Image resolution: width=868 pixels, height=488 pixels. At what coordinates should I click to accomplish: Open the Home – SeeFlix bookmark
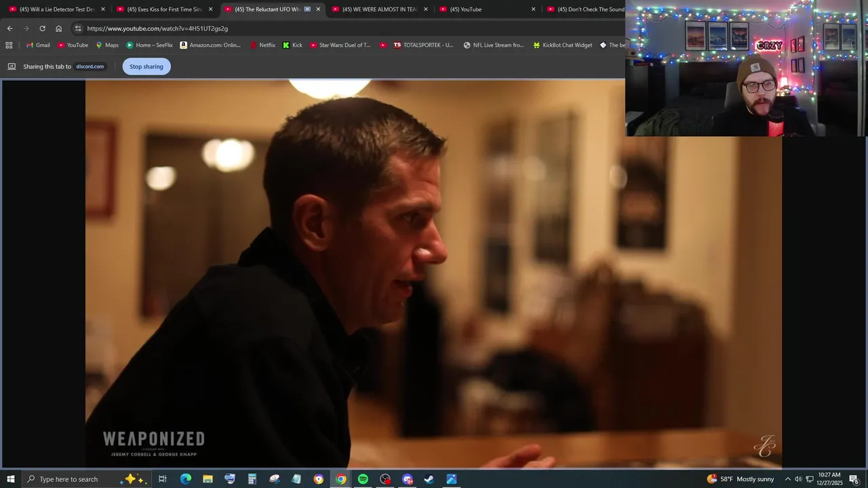pos(149,45)
